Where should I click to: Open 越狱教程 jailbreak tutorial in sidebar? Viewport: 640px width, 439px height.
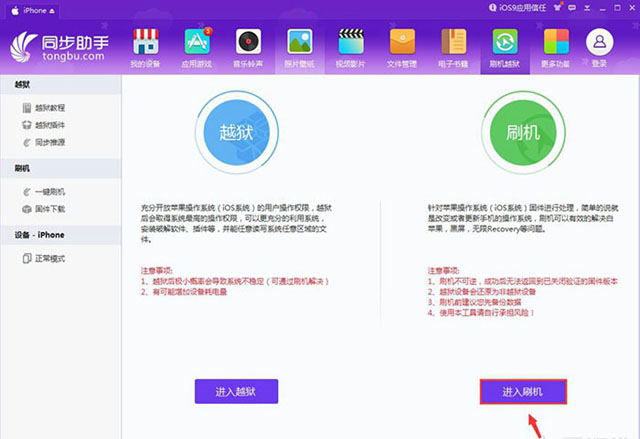point(44,108)
